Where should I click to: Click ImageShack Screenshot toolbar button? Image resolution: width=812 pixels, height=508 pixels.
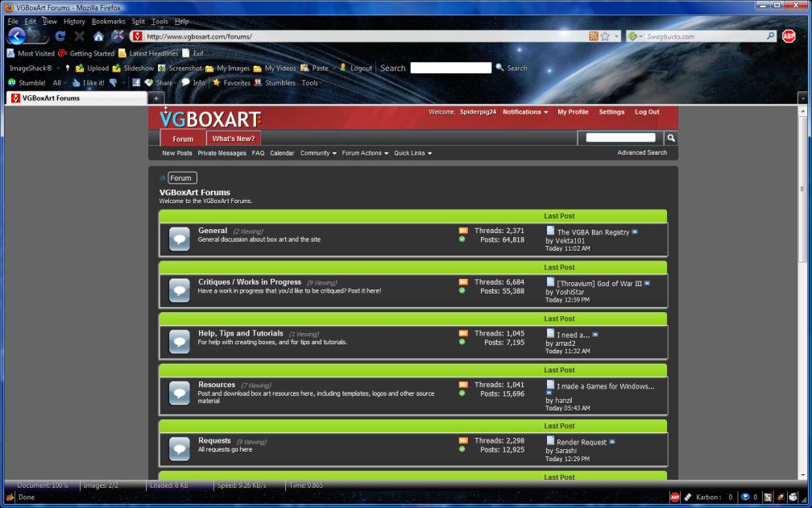(180, 68)
